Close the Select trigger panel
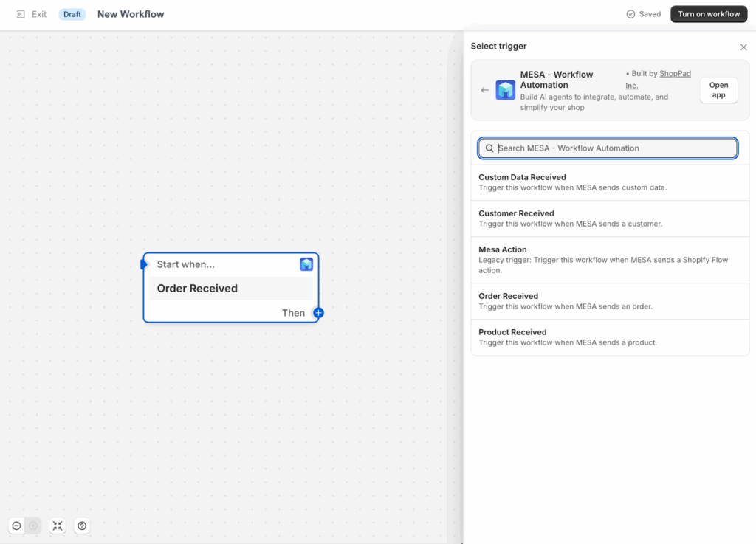The image size is (756, 544). pyautogui.click(x=743, y=47)
